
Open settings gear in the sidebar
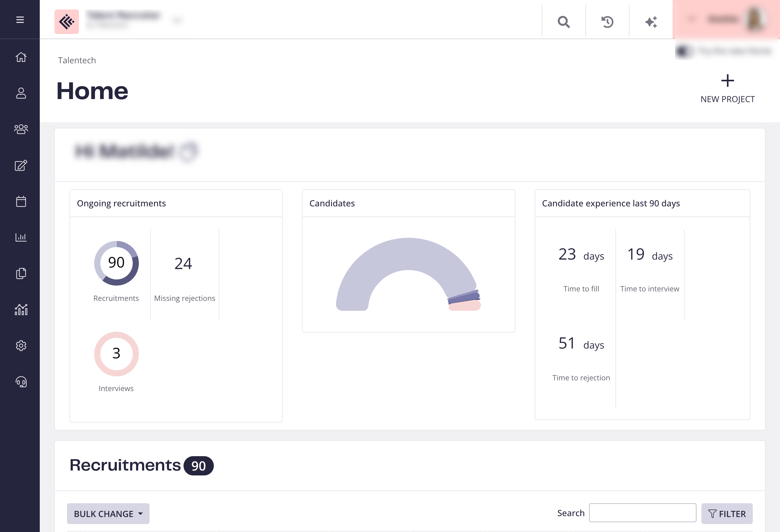tap(21, 345)
